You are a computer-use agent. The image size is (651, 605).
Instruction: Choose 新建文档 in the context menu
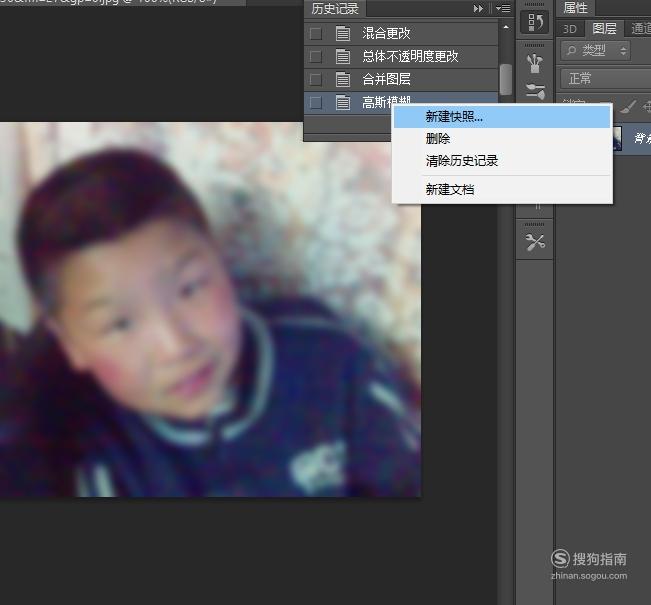[502, 190]
